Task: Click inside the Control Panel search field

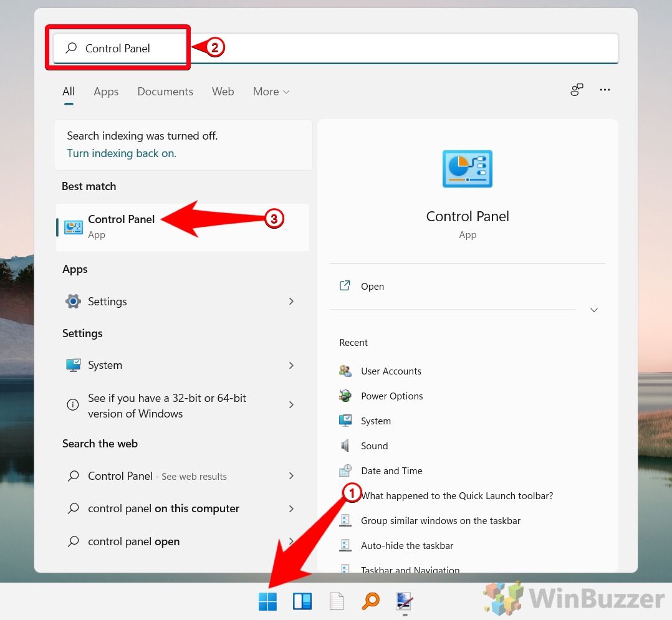Action: pyautogui.click(x=335, y=48)
